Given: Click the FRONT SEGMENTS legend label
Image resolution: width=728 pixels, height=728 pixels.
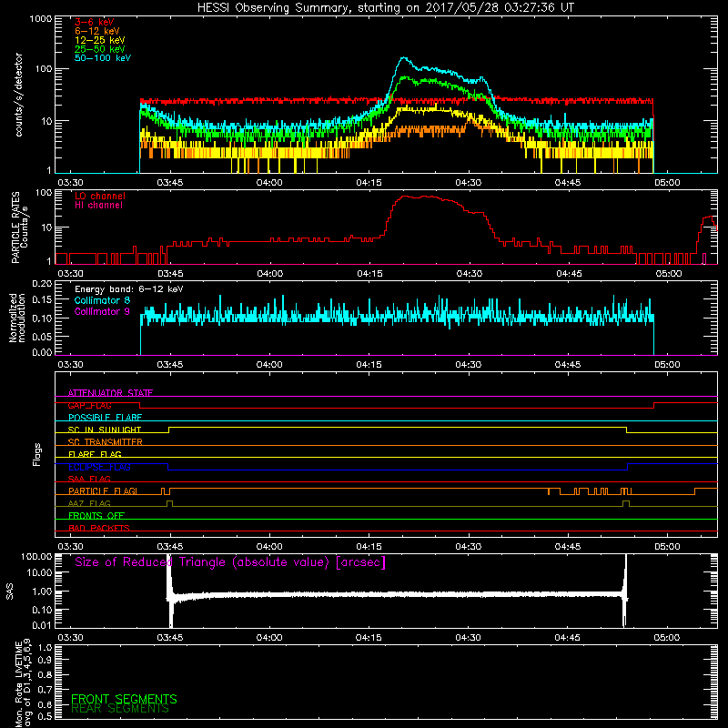Looking at the screenshot, I should pyautogui.click(x=124, y=699).
